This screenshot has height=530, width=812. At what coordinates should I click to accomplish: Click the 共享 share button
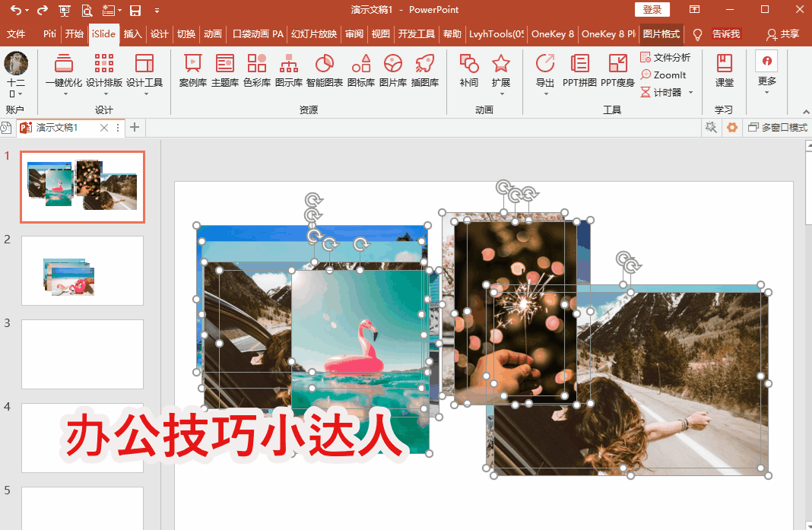click(783, 34)
